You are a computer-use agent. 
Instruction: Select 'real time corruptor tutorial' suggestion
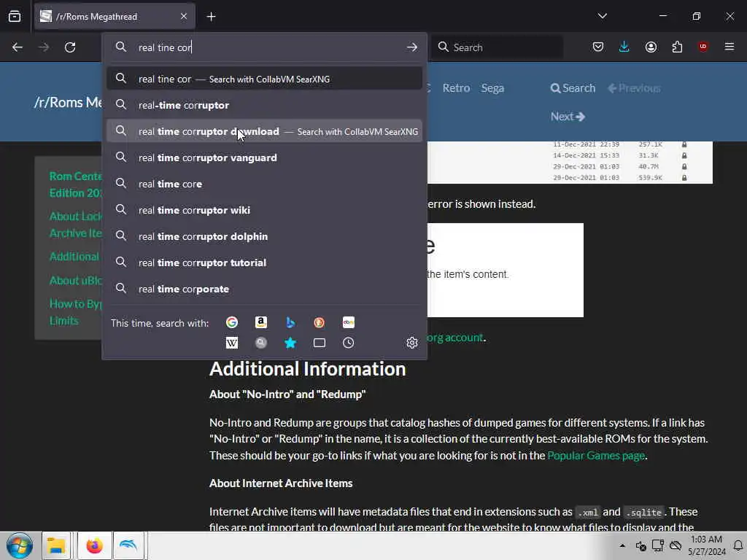point(264,262)
